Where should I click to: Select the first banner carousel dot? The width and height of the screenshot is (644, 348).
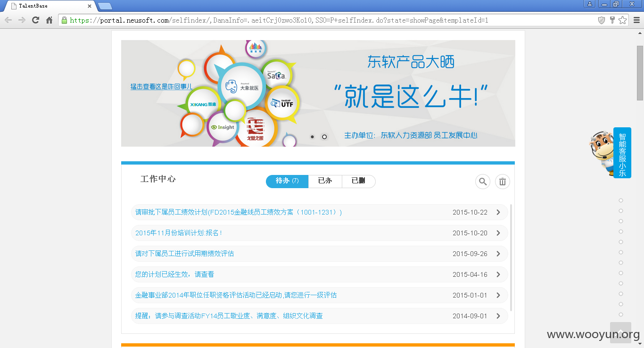312,137
